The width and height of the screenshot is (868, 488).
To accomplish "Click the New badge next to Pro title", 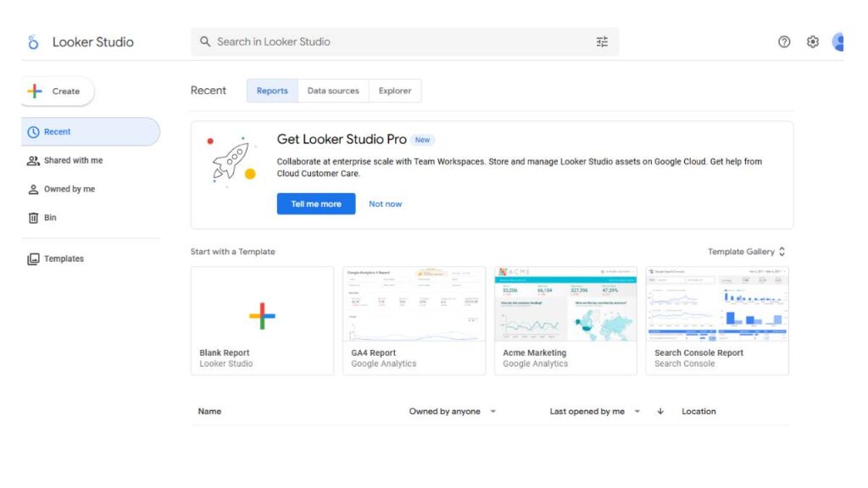I will coord(422,140).
